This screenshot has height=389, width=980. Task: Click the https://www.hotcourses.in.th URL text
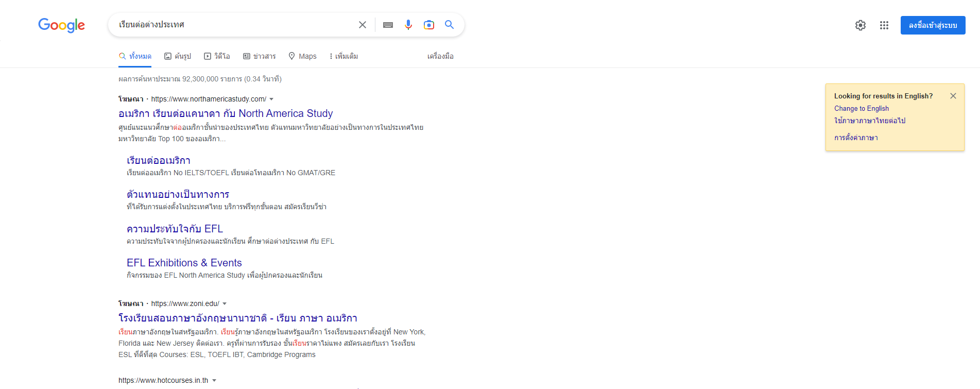coord(163,380)
